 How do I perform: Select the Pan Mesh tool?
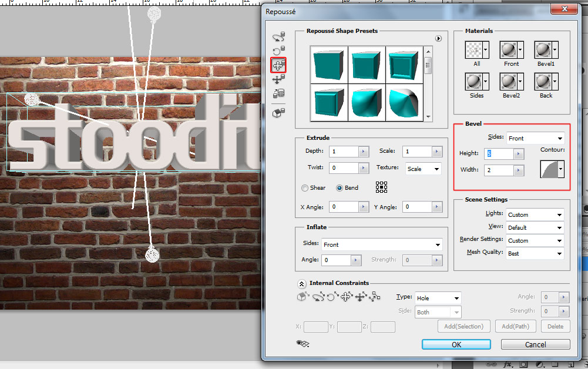click(x=278, y=65)
